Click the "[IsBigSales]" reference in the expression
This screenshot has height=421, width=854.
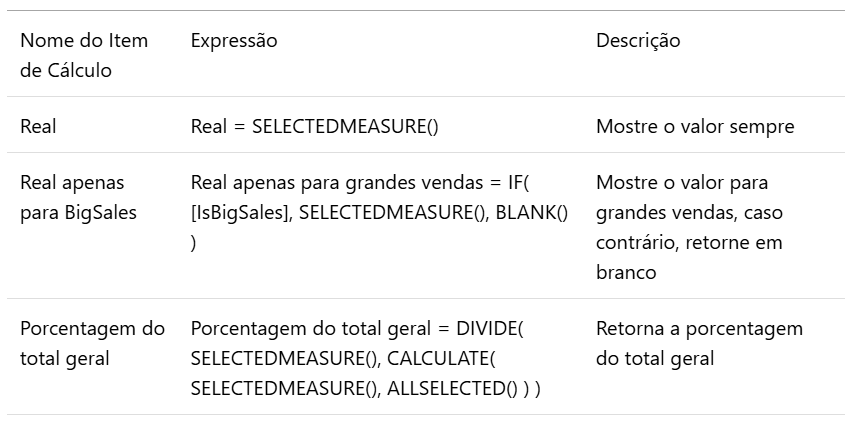point(241,212)
